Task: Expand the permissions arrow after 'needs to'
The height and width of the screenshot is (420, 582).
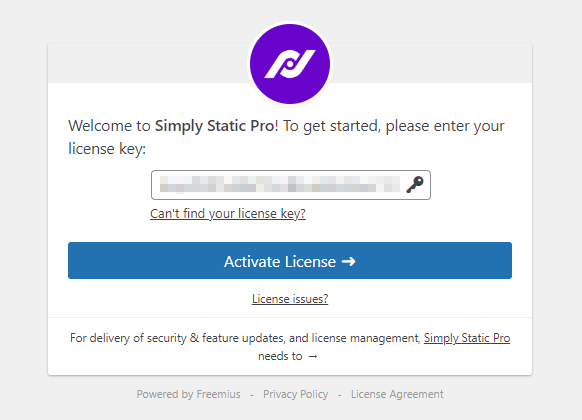Action: (x=313, y=356)
